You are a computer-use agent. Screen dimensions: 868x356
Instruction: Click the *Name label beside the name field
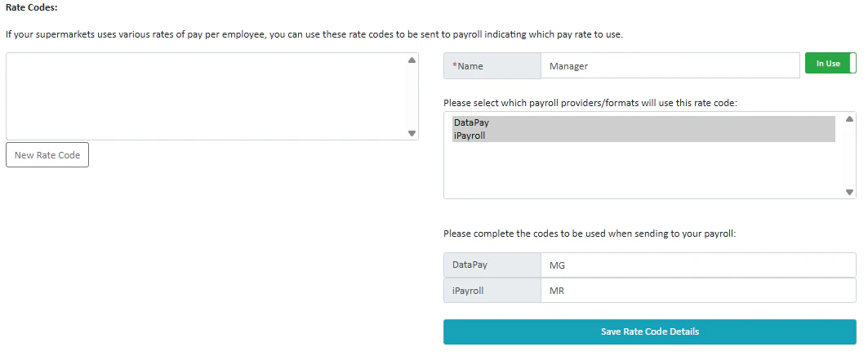pyautogui.click(x=470, y=66)
